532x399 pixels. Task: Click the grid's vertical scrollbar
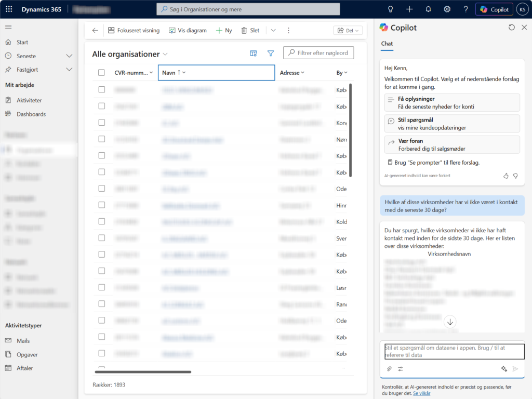[351, 130]
